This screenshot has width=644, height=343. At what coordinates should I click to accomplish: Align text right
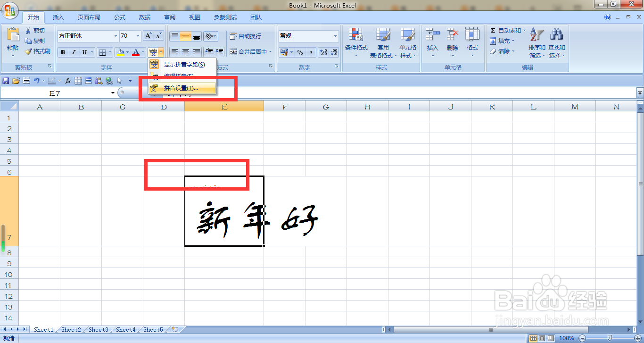pos(197,52)
